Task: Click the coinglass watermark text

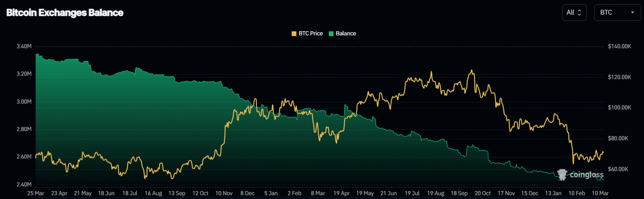Action: point(586,175)
